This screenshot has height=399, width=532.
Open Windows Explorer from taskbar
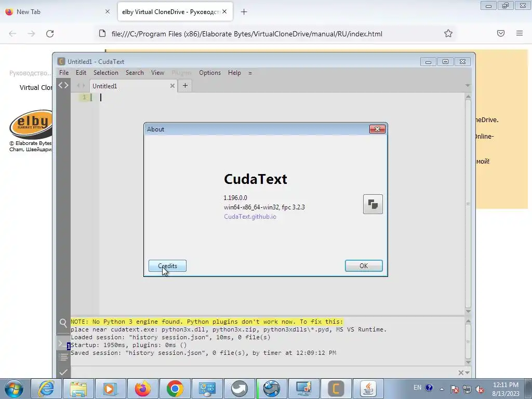78,389
